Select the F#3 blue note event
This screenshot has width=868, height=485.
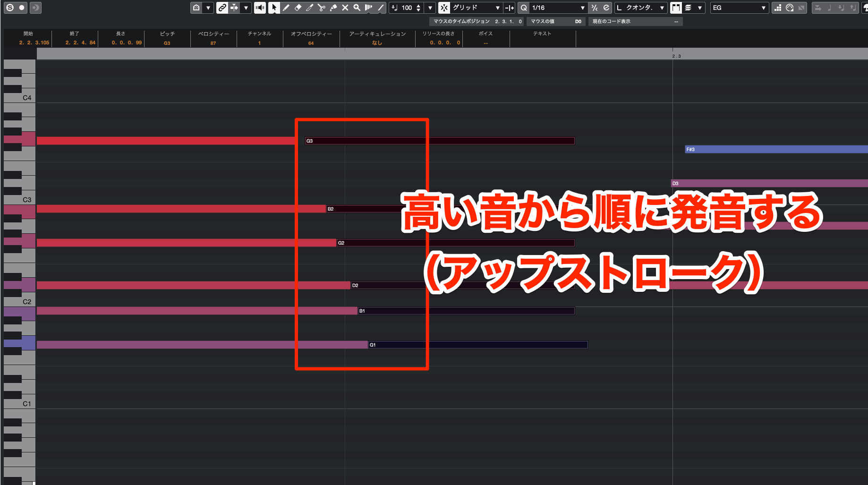pos(776,149)
